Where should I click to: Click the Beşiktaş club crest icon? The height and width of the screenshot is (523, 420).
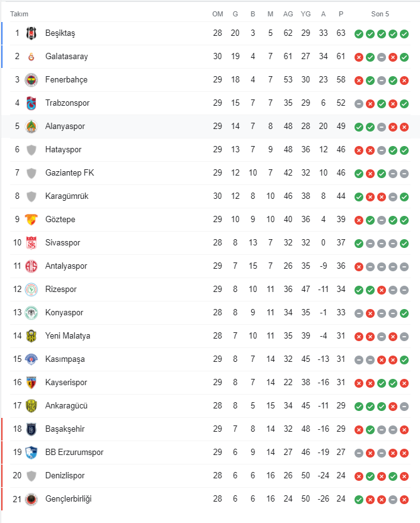pyautogui.click(x=31, y=33)
